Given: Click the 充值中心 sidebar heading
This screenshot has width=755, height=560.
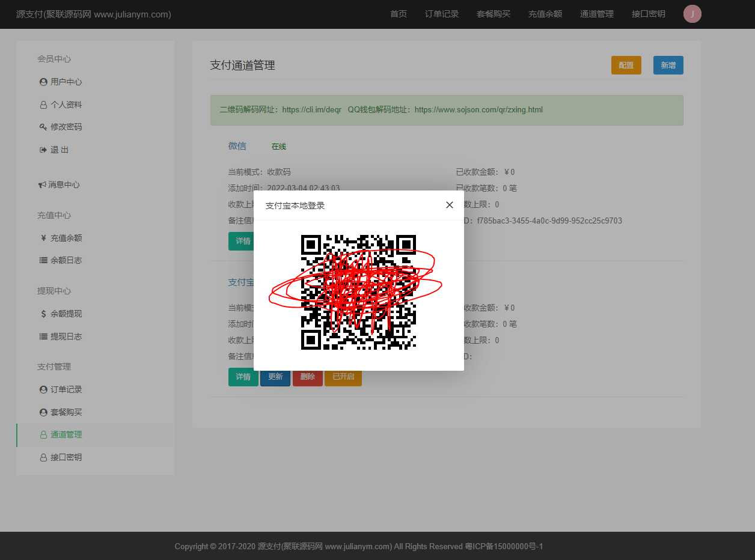Looking at the screenshot, I should [x=54, y=215].
